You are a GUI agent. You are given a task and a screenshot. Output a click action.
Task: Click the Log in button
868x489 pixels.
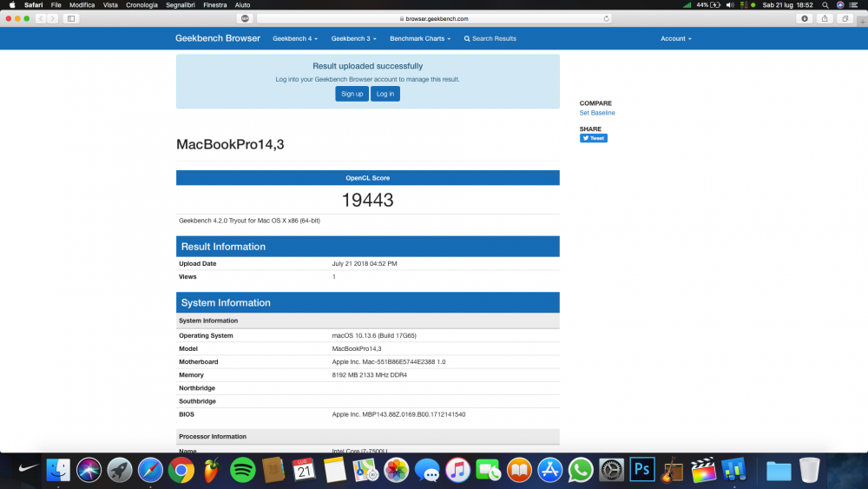[x=385, y=94]
